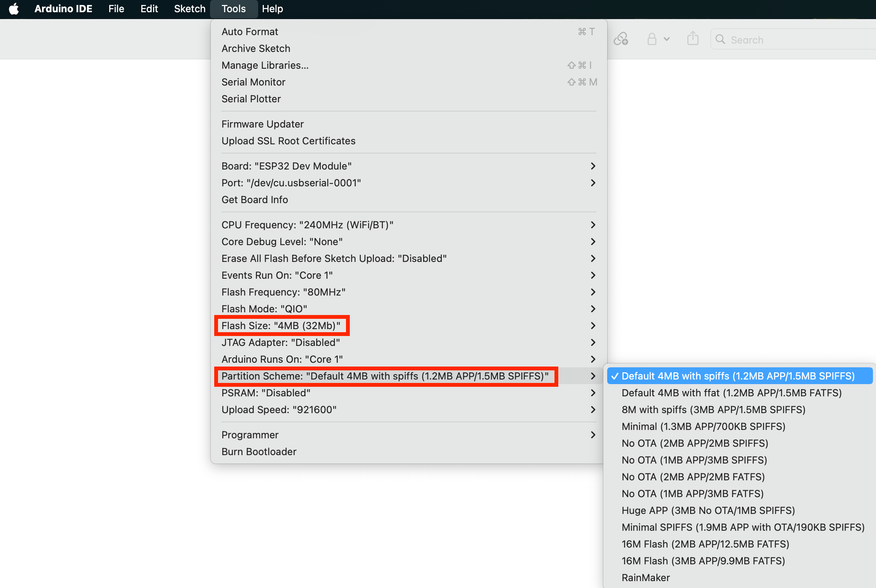Screen dimensions: 876x588
Task: Click Burn Bootloader entry
Action: [259, 452]
